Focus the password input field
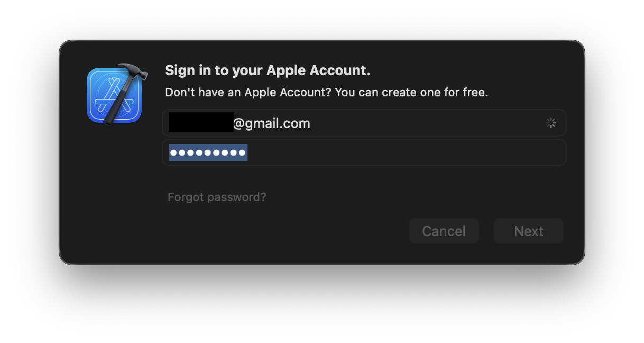Viewport: 644px width, 343px height. [x=364, y=153]
